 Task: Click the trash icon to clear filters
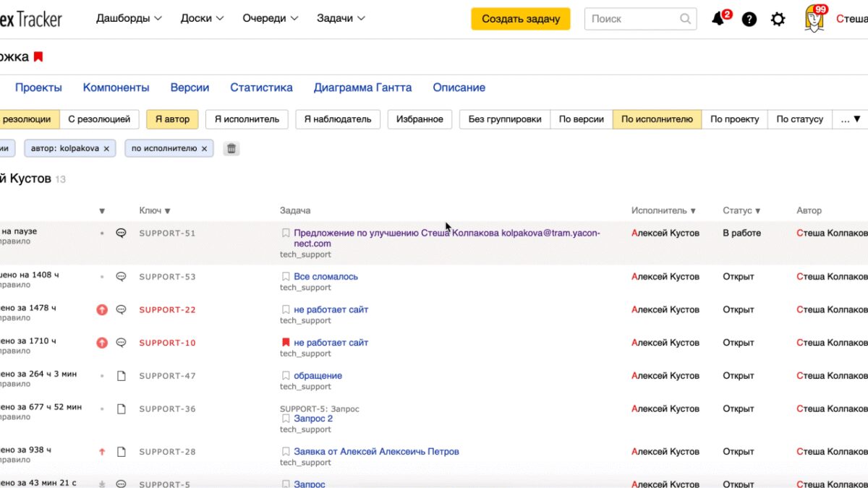pos(231,148)
